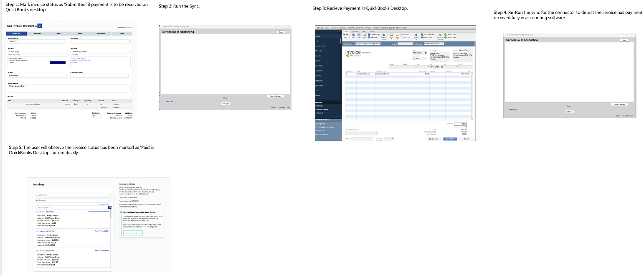
Task: Click the Save & New button in QuickBooks
Action: pyautogui.click(x=450, y=139)
